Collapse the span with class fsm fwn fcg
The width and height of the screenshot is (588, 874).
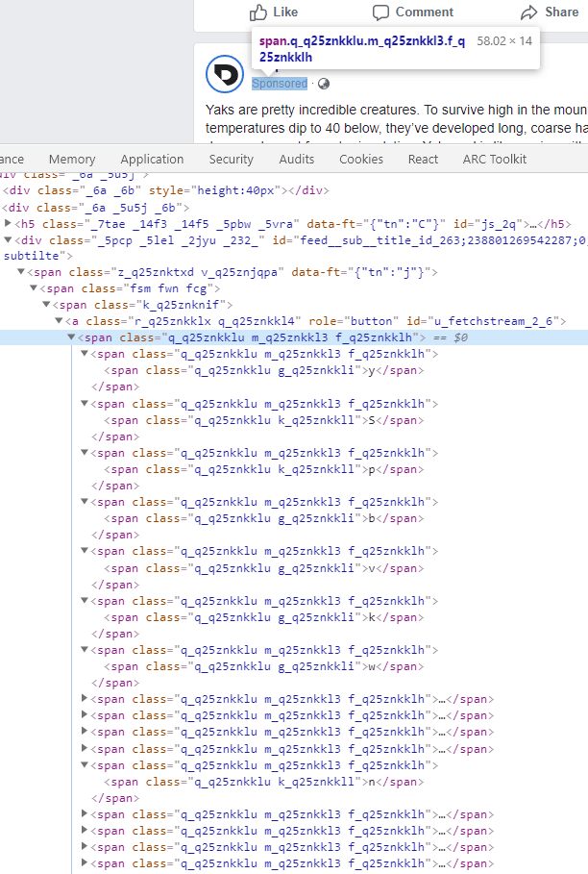point(34,288)
